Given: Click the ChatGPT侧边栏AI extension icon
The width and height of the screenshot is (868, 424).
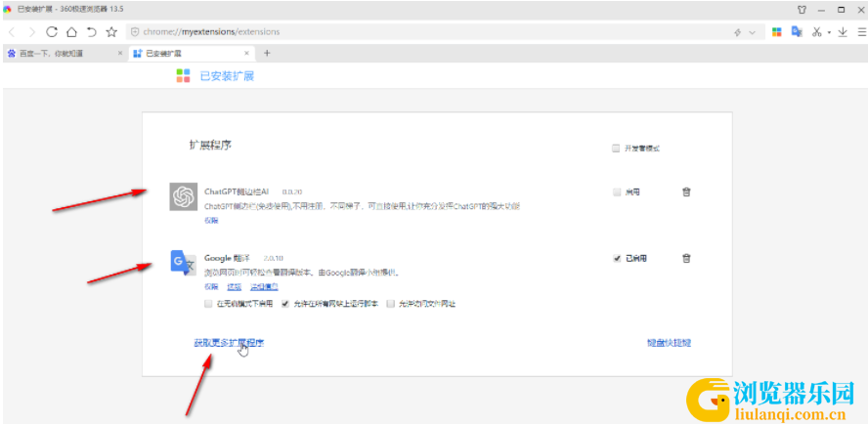Looking at the screenshot, I should pyautogui.click(x=184, y=196).
